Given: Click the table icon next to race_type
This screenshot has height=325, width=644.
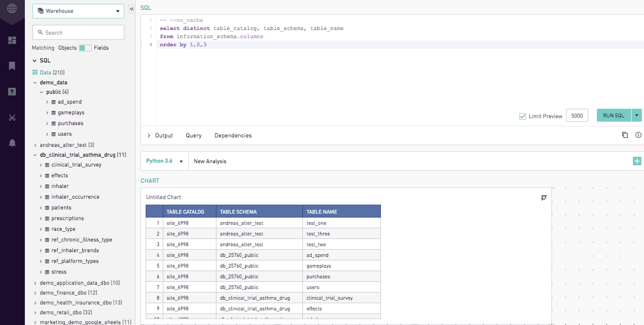Looking at the screenshot, I should pyautogui.click(x=47, y=229).
